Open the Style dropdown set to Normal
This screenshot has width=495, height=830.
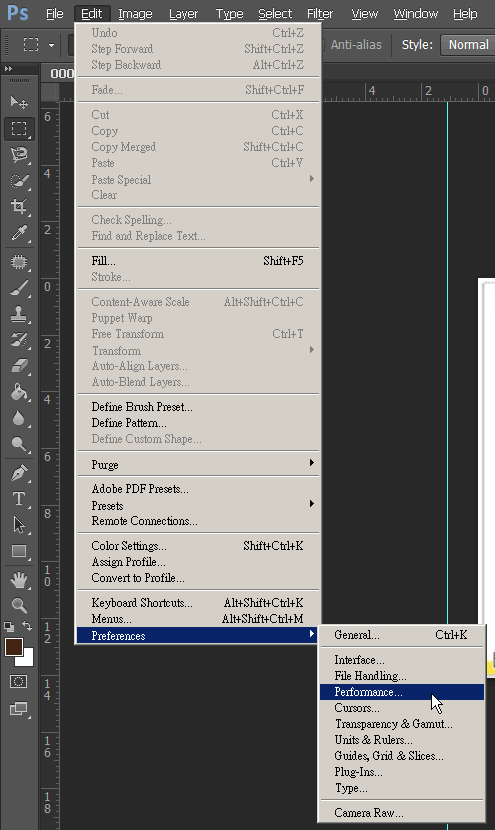click(x=468, y=45)
